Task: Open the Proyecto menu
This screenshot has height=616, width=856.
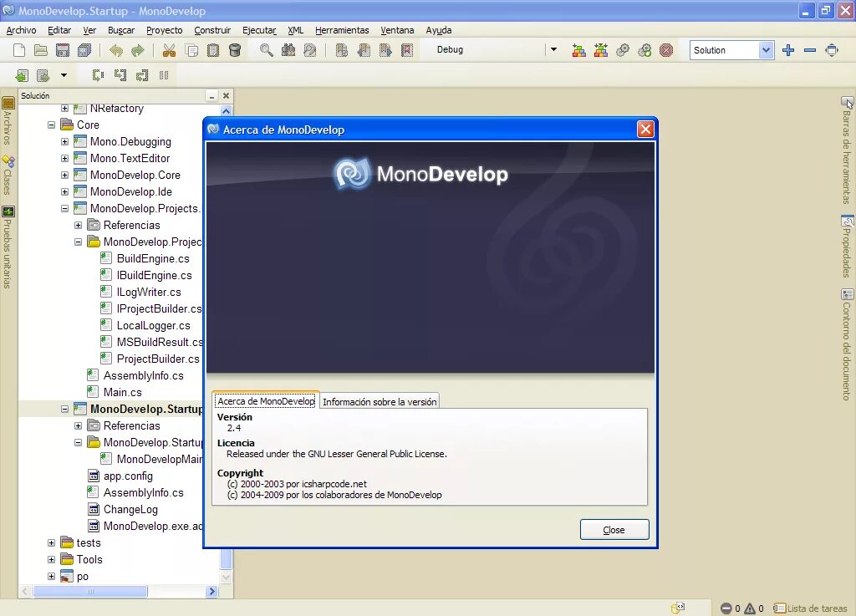Action: tap(165, 30)
